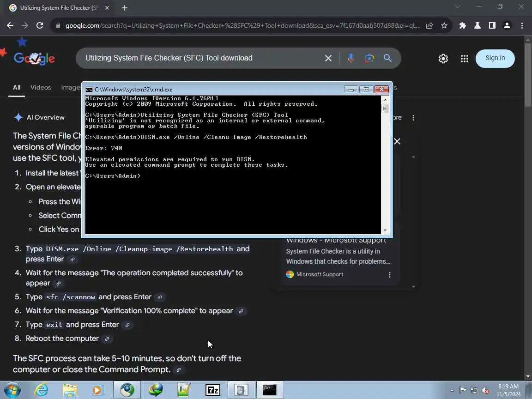Reload the Chrome page
The width and height of the screenshot is (532, 399).
tap(40, 25)
